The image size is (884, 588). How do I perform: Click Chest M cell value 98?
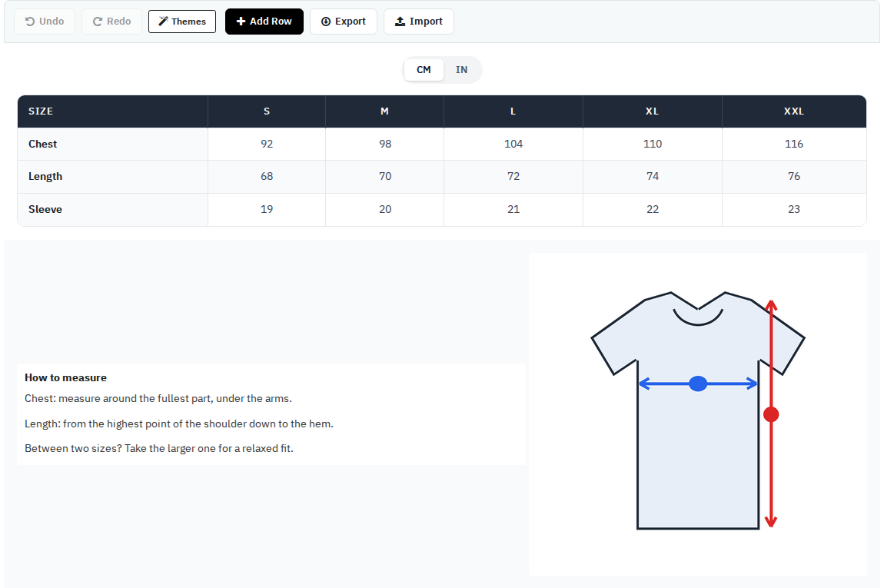[384, 144]
